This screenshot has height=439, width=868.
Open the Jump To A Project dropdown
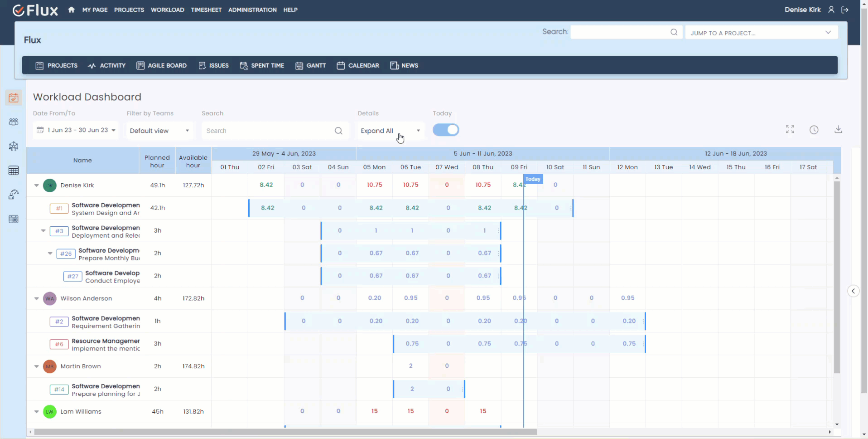pos(761,32)
